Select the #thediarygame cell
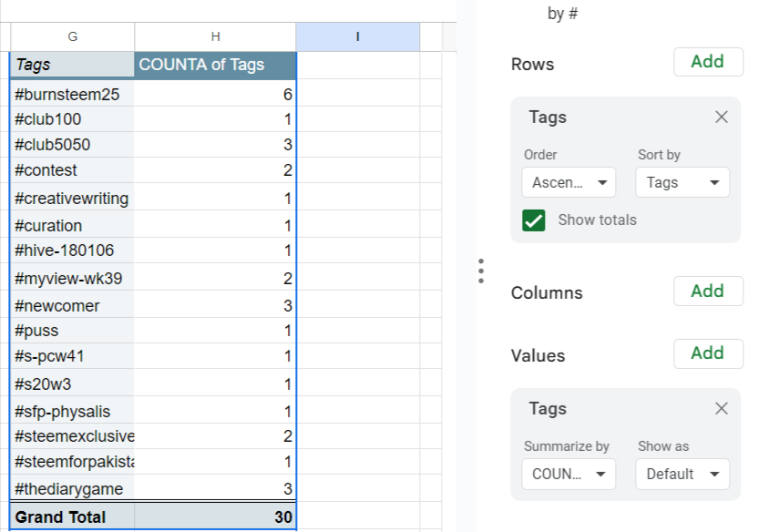 73,489
